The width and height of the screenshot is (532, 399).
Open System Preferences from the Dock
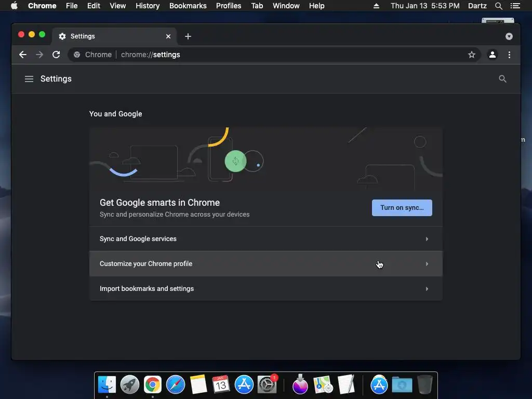tap(267, 385)
